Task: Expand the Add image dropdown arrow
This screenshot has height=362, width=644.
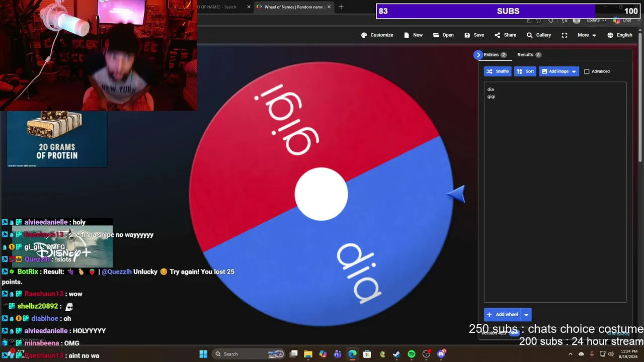Action: tap(574, 71)
